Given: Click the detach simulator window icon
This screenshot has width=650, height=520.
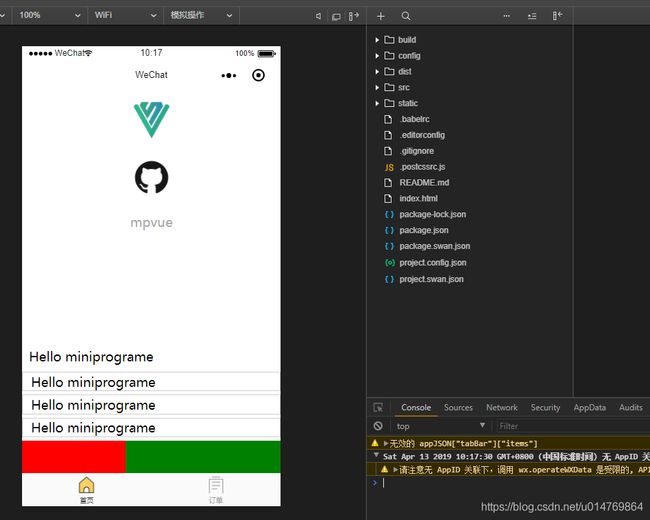Looking at the screenshot, I should [336, 17].
